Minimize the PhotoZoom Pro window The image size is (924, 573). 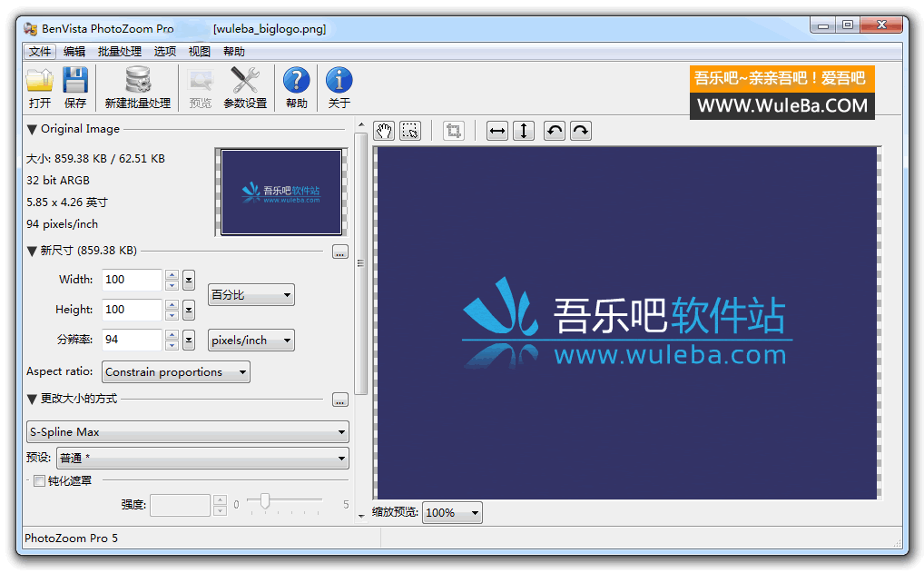pos(823,25)
